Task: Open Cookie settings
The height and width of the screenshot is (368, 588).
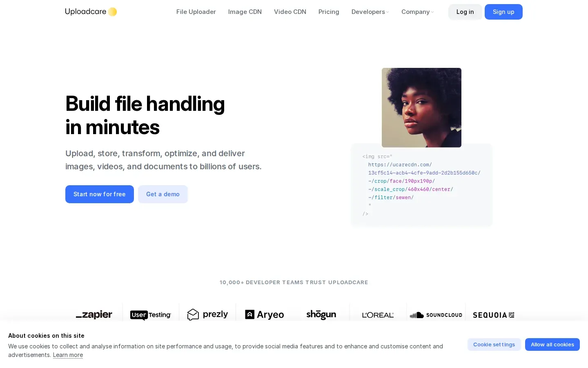Action: pyautogui.click(x=494, y=344)
